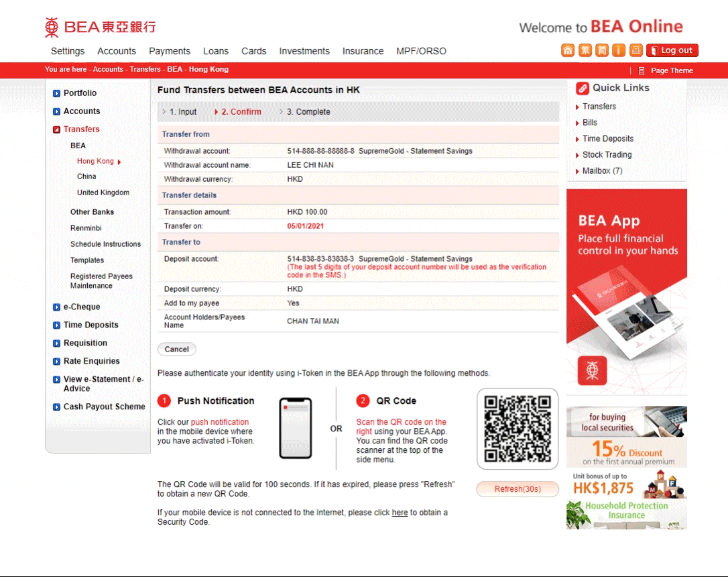The width and height of the screenshot is (728, 577).
Task: Click the mobile phone push notification illustration
Action: [x=295, y=428]
